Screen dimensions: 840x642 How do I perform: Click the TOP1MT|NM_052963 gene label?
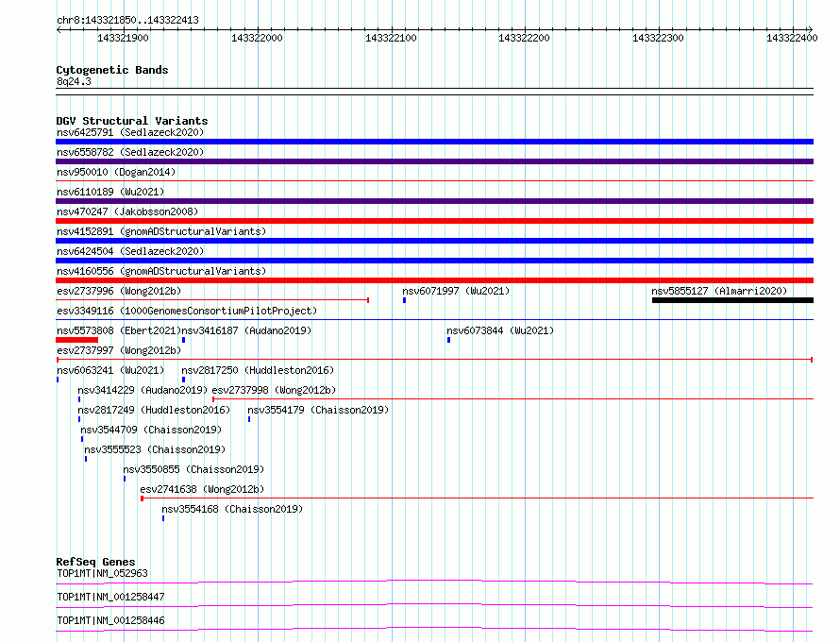(102, 573)
